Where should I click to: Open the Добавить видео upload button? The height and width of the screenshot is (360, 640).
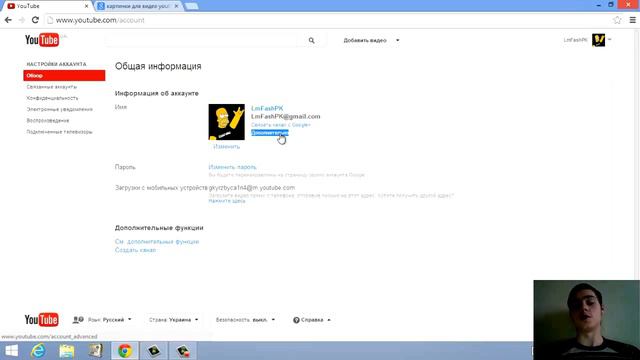(365, 40)
